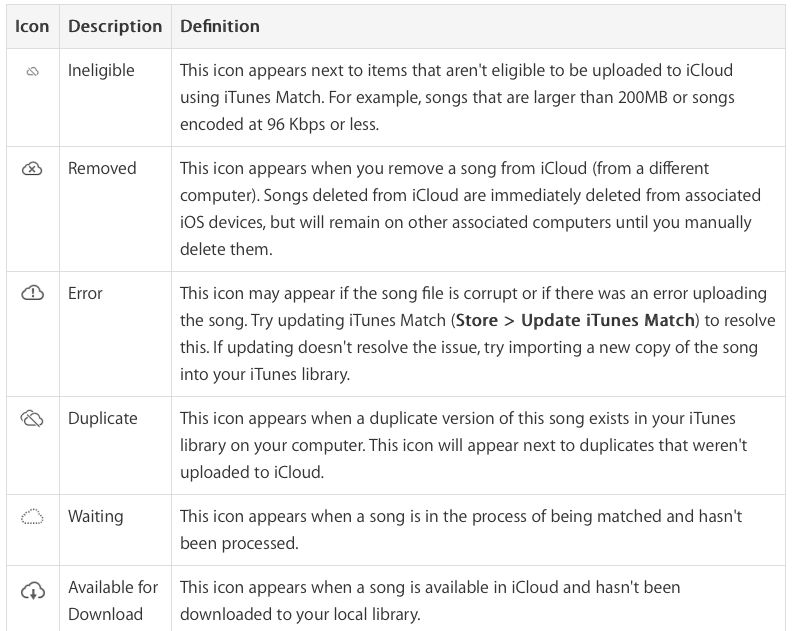Click the definition about deleted iCloud songs
Image resolution: width=792 pixels, height=631 pixels.
[470, 209]
